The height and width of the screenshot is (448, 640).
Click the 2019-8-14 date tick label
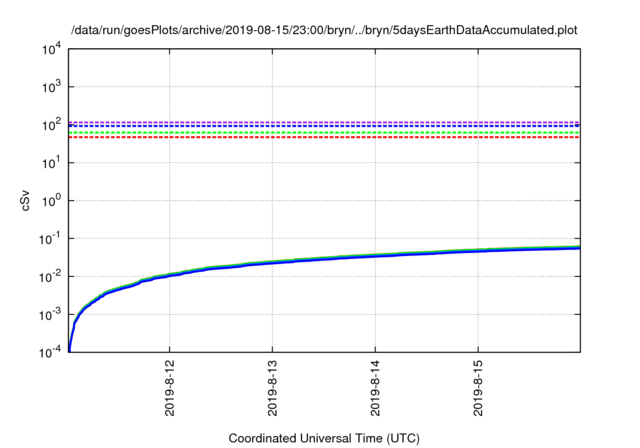point(375,388)
